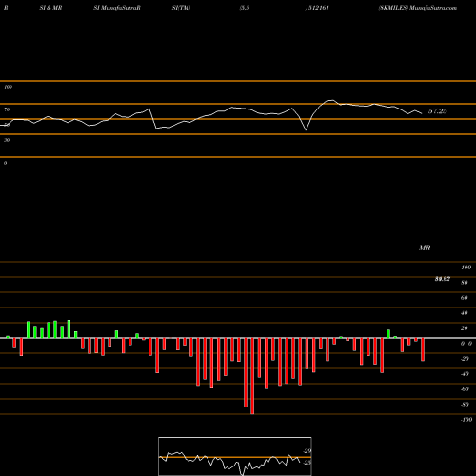Click the MR axis label 40
The image size is (476, 476).
pos(465,313)
